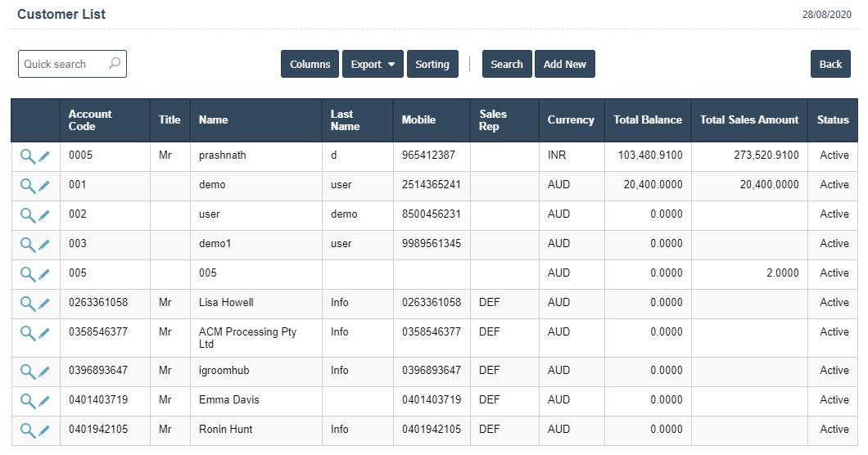This screenshot has height=455, width=868.
Task: Open the Sorting options
Action: [432, 65]
